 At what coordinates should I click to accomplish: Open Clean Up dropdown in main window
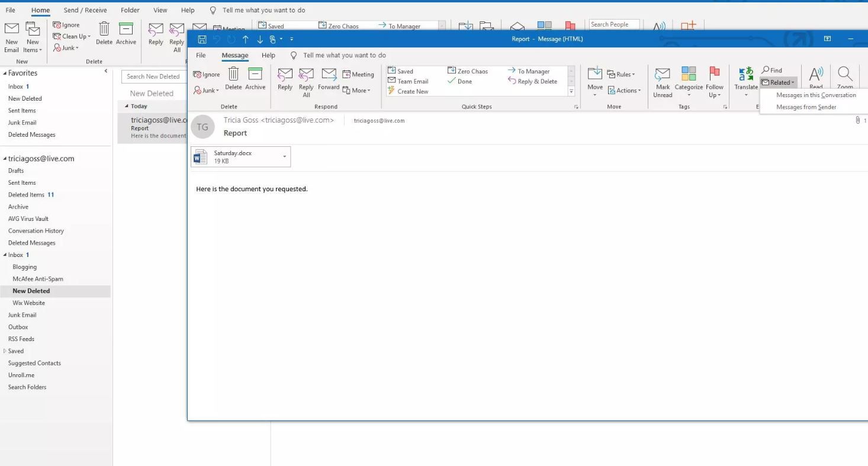click(x=73, y=36)
